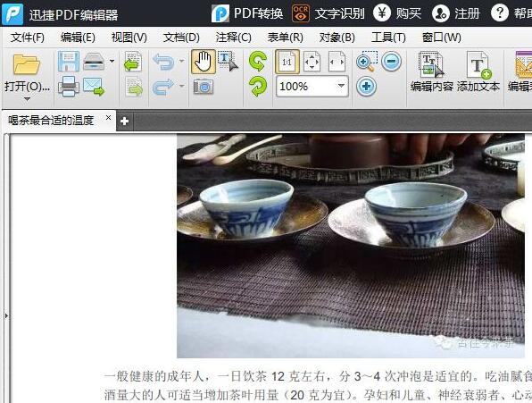Zoom in with the plus button

coord(367,87)
